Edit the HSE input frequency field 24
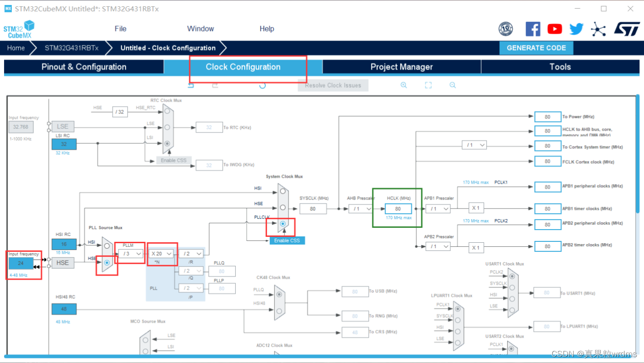This screenshot has height=363, width=644. 21,263
